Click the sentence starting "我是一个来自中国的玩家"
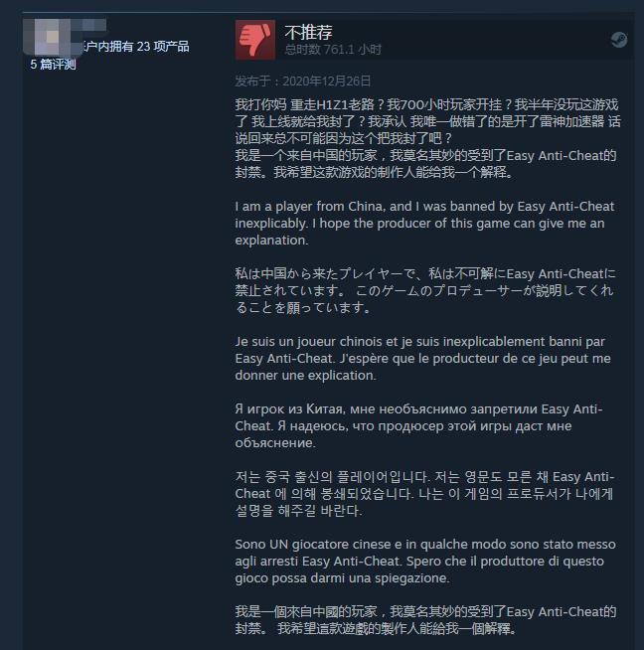 point(425,164)
